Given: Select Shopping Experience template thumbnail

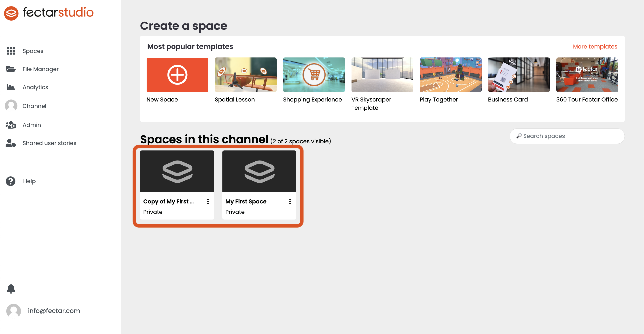Looking at the screenshot, I should pos(314,75).
